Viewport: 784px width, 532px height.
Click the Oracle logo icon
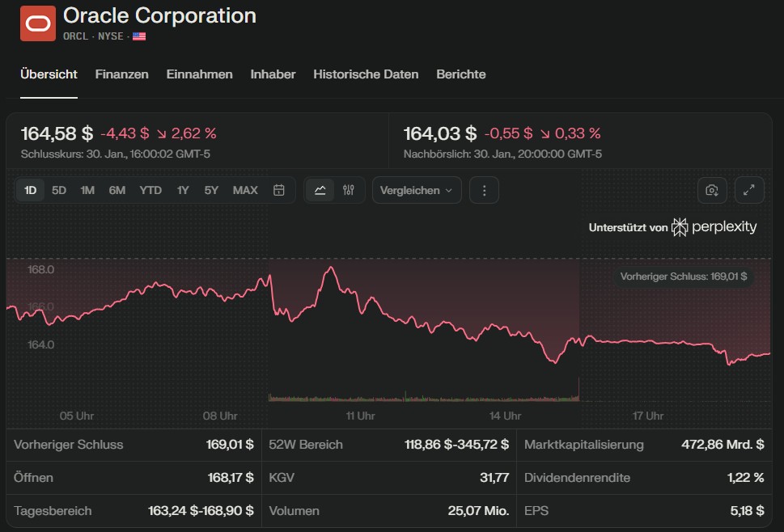pos(37,23)
